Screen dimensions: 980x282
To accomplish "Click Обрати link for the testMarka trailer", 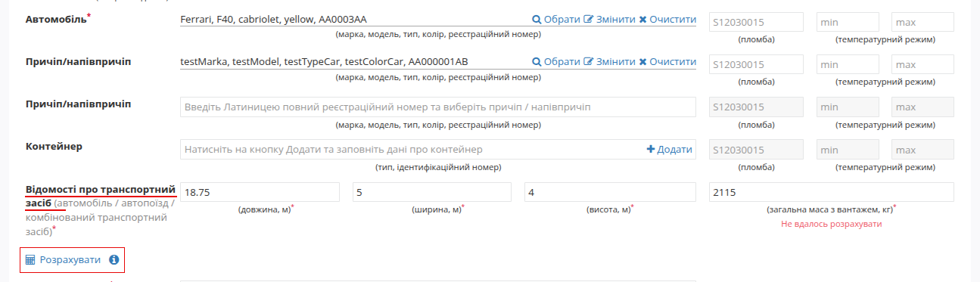I will pos(562,62).
